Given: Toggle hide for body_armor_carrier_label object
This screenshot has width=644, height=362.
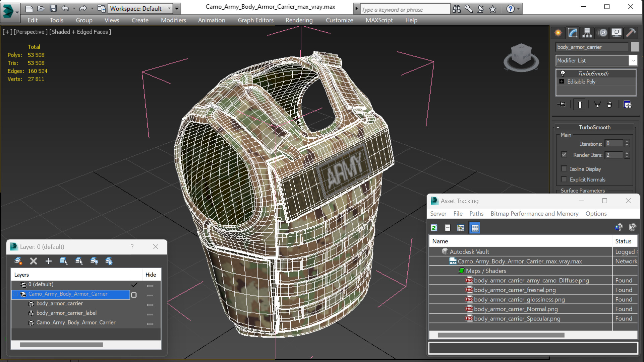Looking at the screenshot, I should 150,314.
